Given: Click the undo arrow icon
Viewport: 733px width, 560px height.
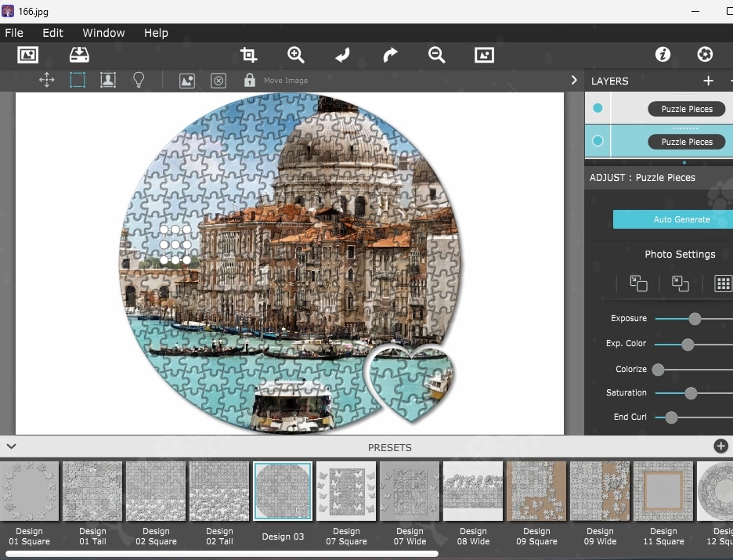Looking at the screenshot, I should tap(342, 55).
